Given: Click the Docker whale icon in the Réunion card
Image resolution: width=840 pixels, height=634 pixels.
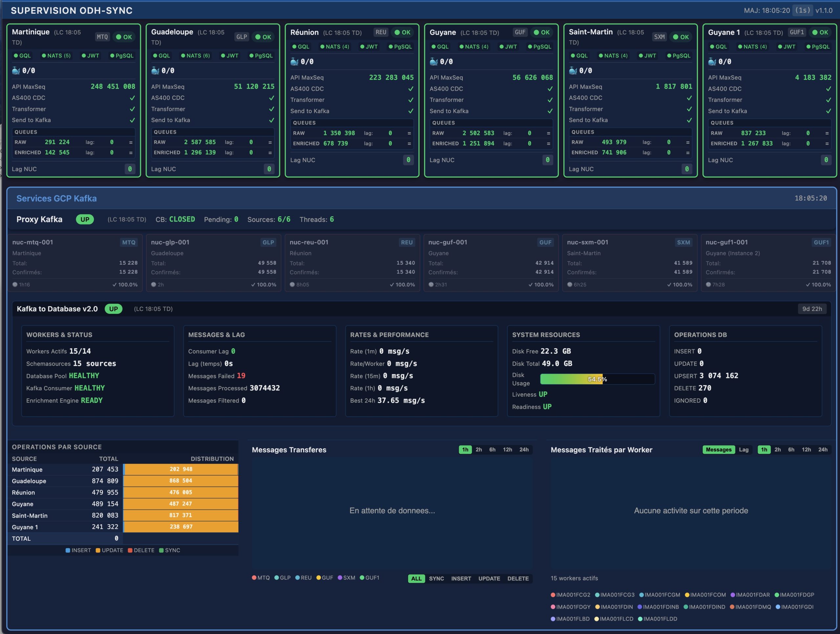Looking at the screenshot, I should [x=294, y=61].
